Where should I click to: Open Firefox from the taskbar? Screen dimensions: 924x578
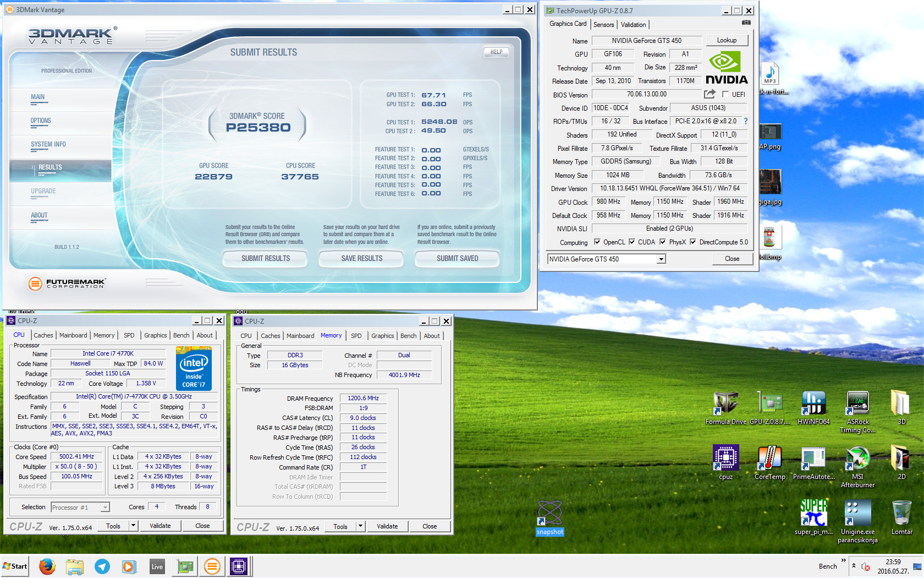pyautogui.click(x=47, y=566)
